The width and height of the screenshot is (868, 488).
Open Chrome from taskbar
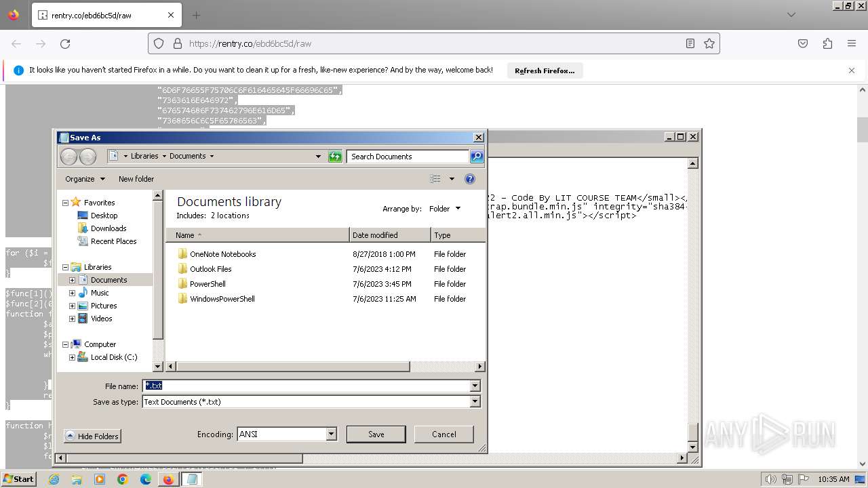(x=123, y=479)
